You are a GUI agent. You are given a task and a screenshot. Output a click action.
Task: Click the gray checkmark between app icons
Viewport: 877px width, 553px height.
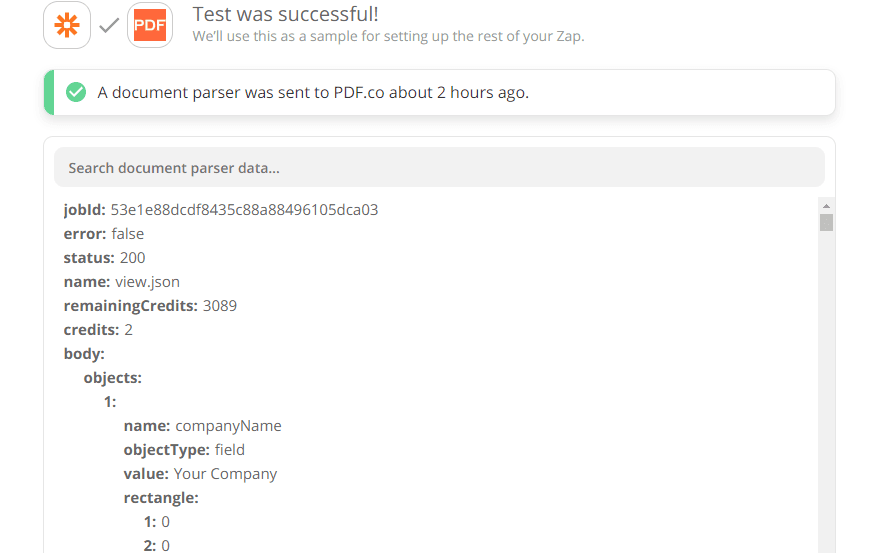pyautogui.click(x=109, y=25)
